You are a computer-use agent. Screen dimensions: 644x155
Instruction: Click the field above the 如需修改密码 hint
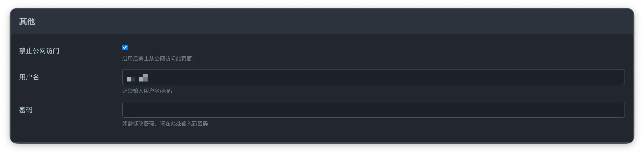373,110
